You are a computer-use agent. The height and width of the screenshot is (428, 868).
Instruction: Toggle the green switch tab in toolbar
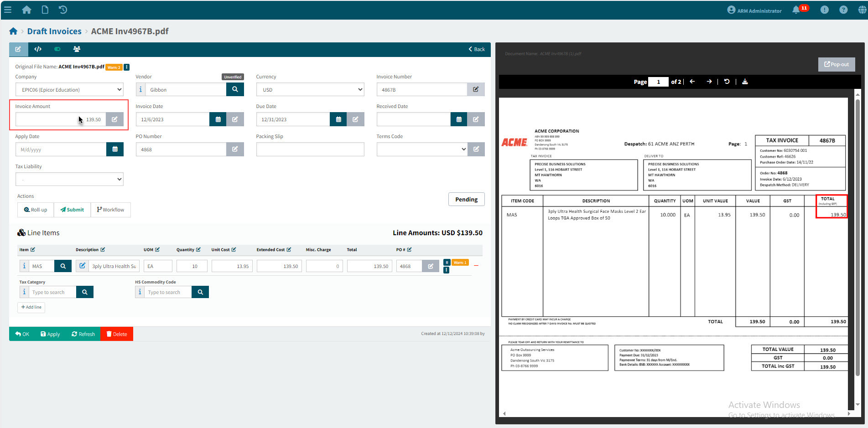click(57, 49)
